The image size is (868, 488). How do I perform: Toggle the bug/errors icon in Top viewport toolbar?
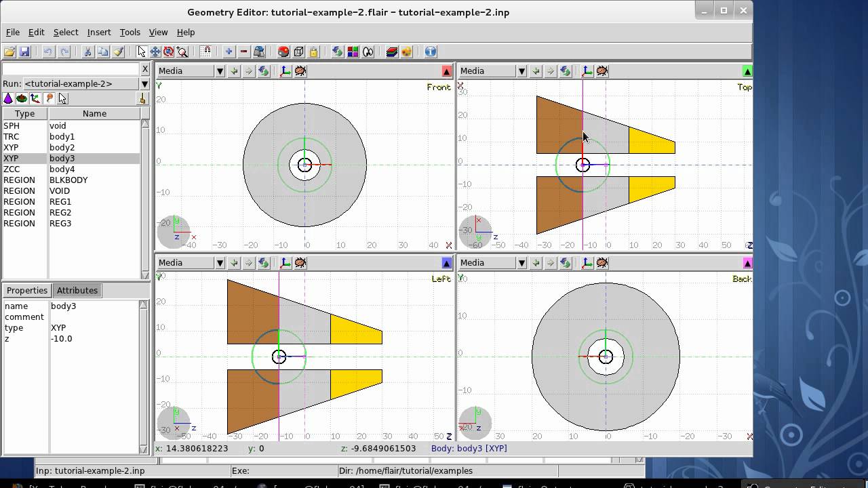point(602,71)
